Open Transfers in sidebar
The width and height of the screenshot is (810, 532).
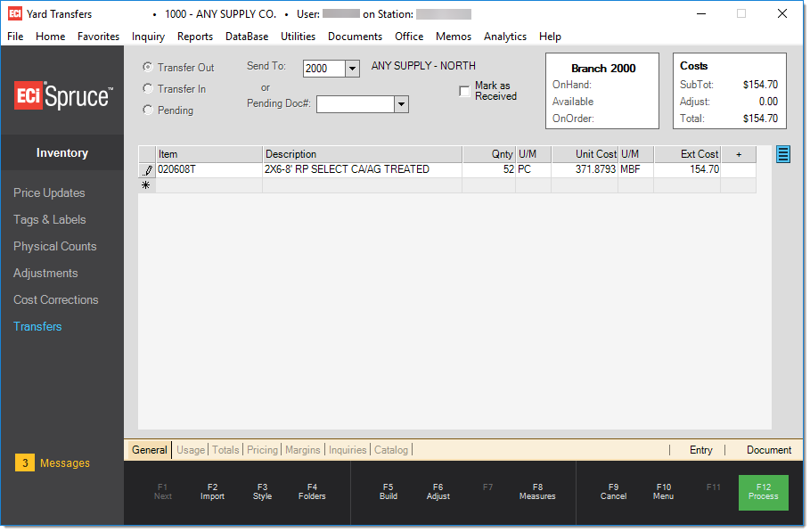click(37, 328)
